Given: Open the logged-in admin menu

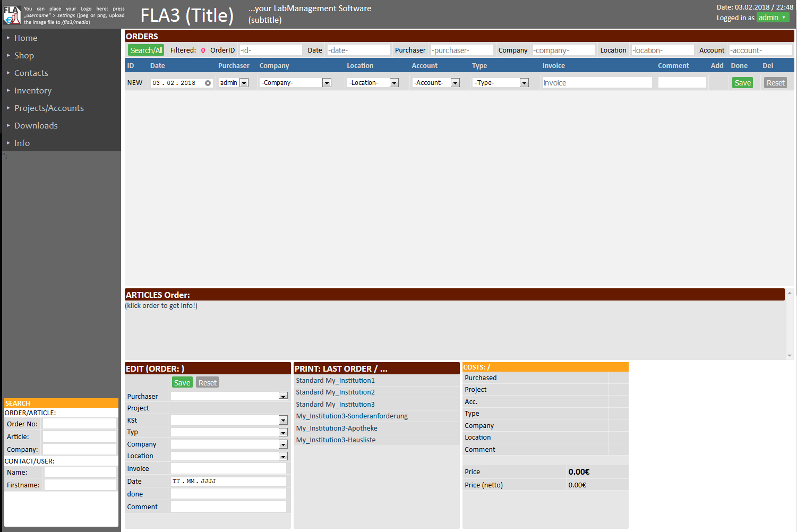Looking at the screenshot, I should (x=773, y=18).
